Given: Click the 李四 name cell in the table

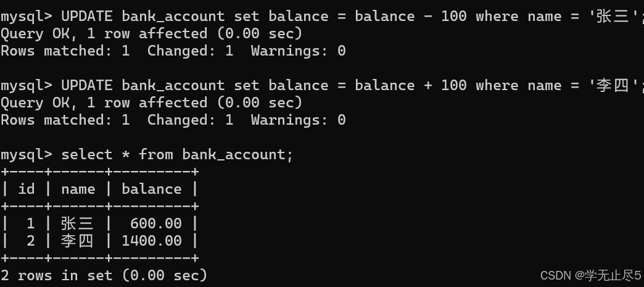Looking at the screenshot, I should pos(78,241).
